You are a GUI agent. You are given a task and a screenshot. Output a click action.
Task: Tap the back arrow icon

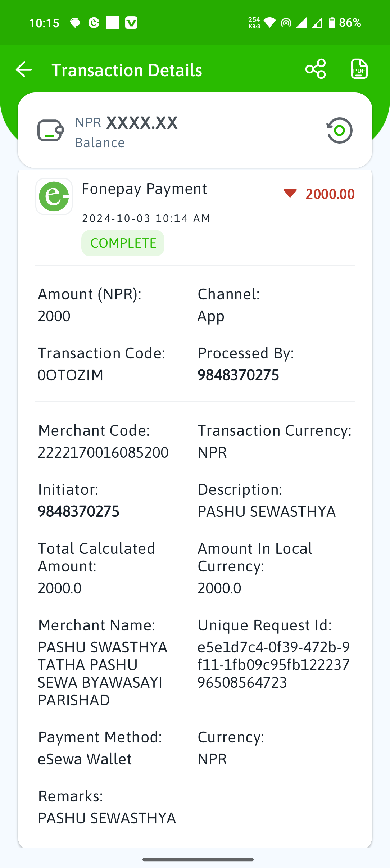[24, 69]
